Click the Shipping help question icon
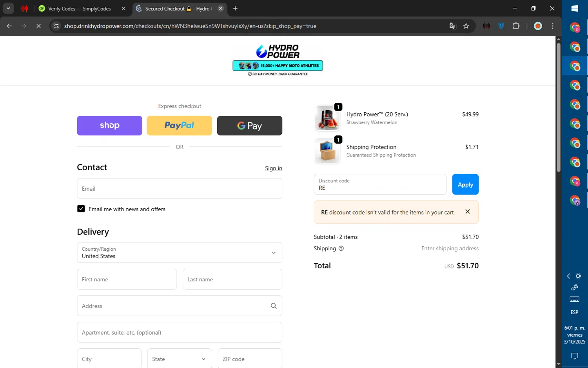 (x=341, y=248)
